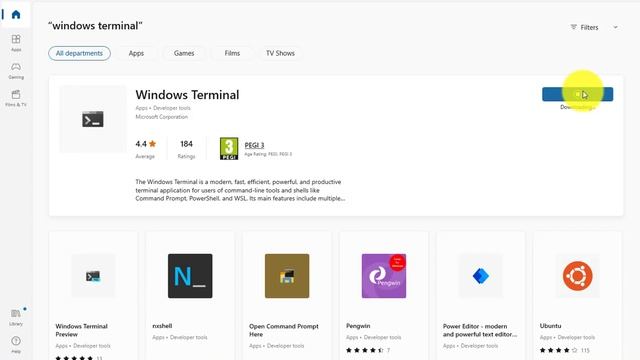This screenshot has width=640, height=360.
Task: Open Help in the sidebar
Action: 16,344
